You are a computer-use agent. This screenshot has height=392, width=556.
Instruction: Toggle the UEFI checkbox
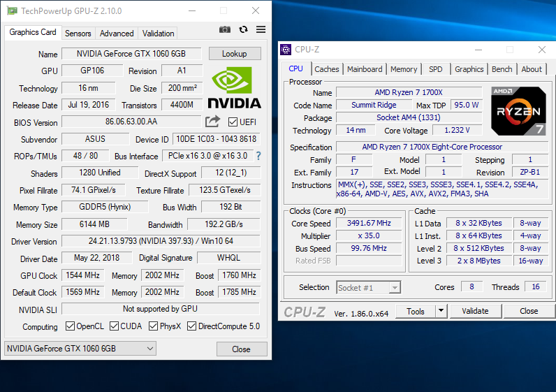pyautogui.click(x=233, y=122)
